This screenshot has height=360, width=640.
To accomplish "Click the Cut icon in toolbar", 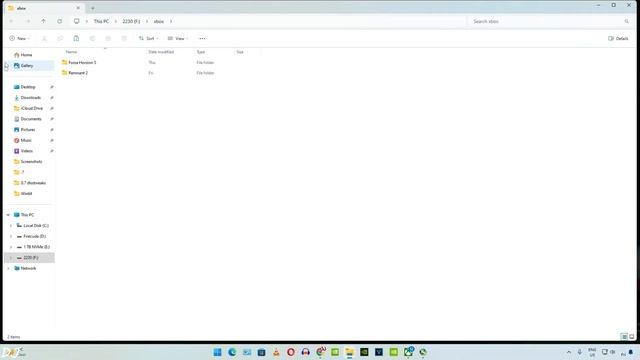I will tap(44, 38).
